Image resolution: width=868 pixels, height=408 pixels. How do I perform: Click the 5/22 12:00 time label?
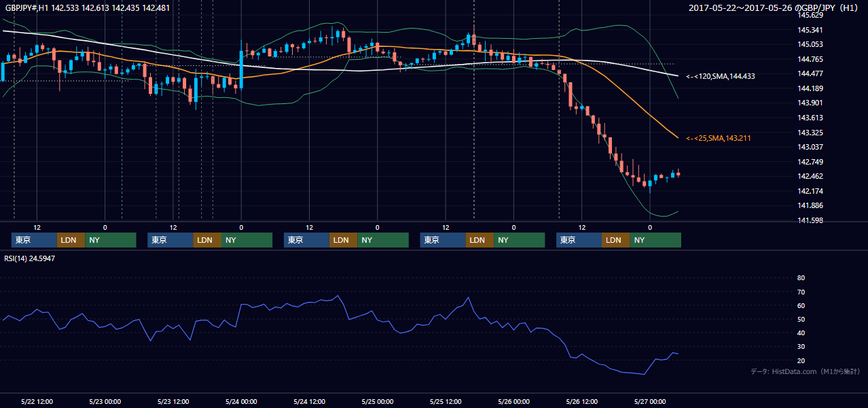pyautogui.click(x=37, y=401)
